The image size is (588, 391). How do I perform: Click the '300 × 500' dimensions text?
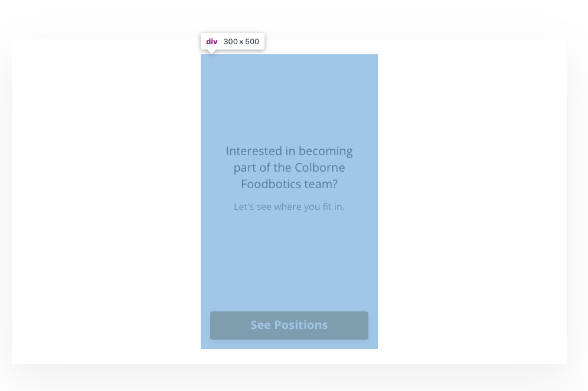tap(241, 41)
